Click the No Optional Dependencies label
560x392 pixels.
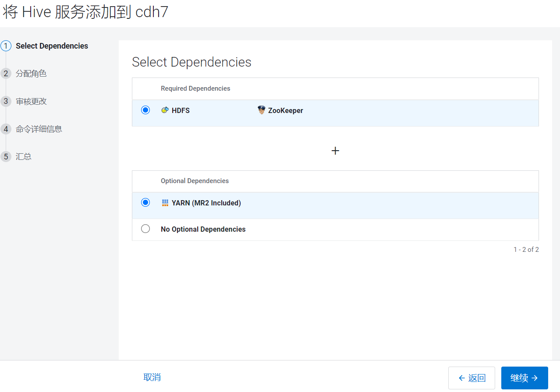[x=203, y=230]
